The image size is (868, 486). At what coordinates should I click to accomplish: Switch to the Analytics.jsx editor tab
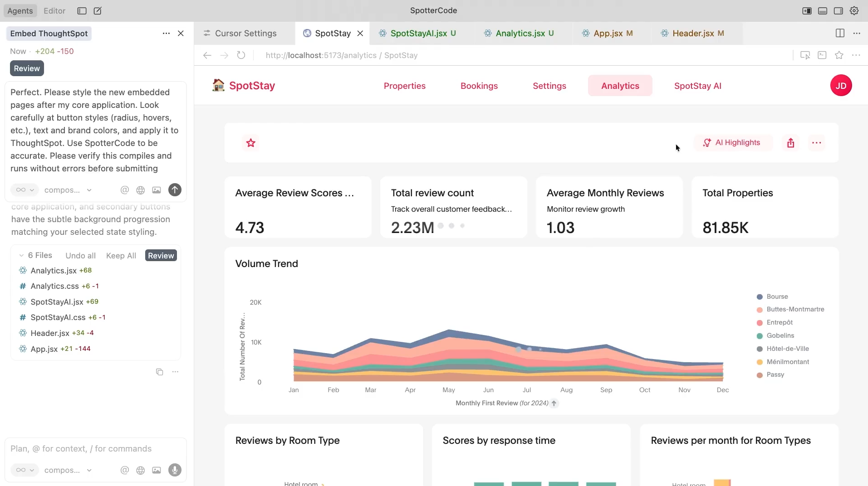pos(520,34)
